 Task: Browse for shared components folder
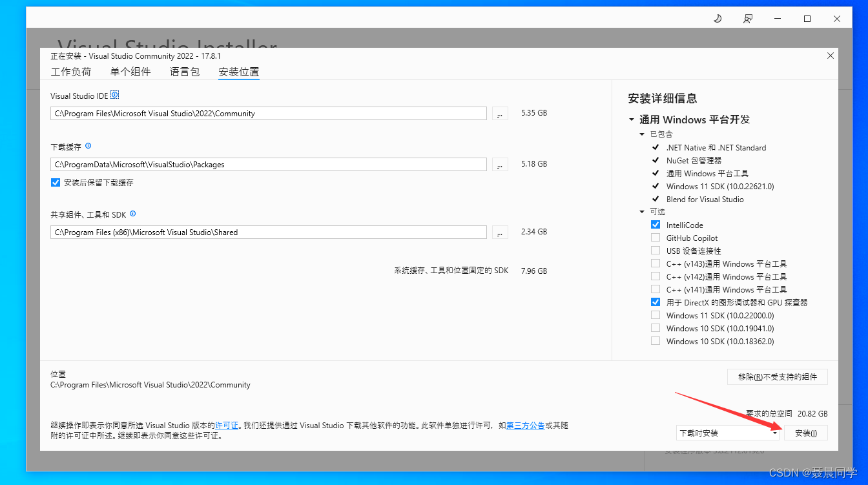500,232
